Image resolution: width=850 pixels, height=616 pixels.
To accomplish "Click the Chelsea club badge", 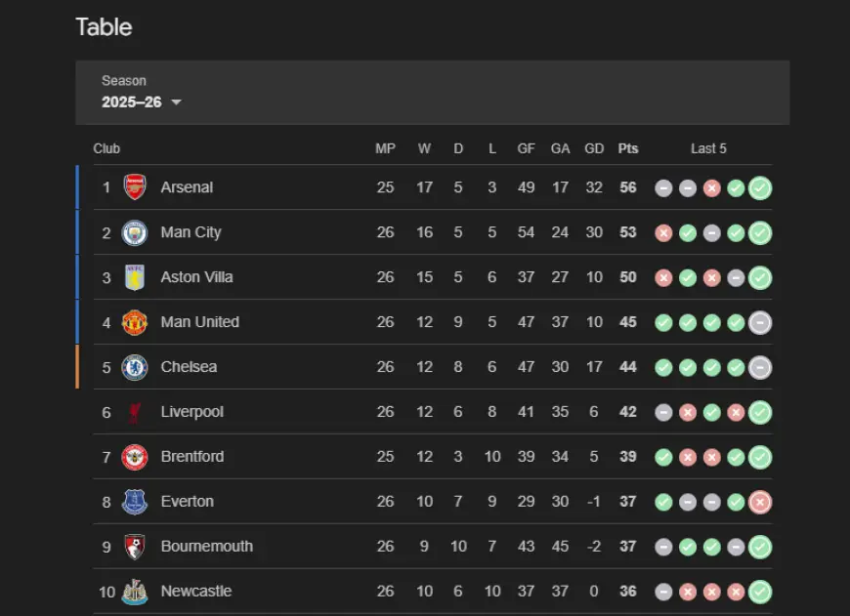I will pos(134,367).
